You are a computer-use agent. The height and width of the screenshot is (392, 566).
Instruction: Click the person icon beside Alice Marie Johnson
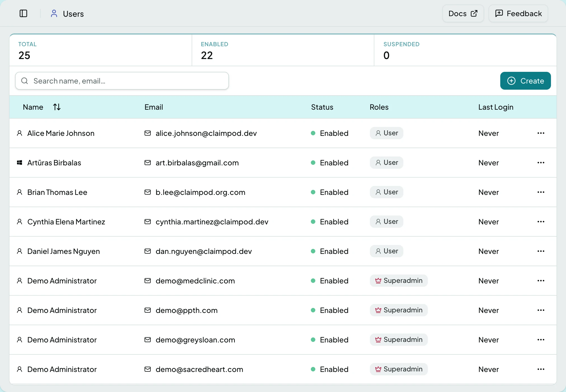tap(19, 133)
